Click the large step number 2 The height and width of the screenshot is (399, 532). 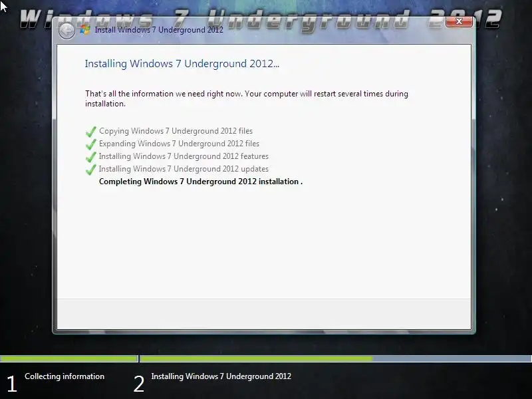tap(139, 384)
